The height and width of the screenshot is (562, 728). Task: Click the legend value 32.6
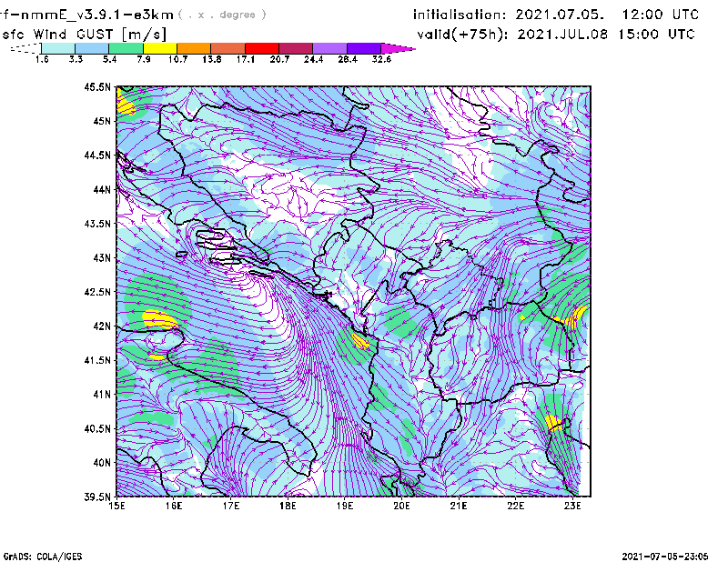[x=381, y=59]
